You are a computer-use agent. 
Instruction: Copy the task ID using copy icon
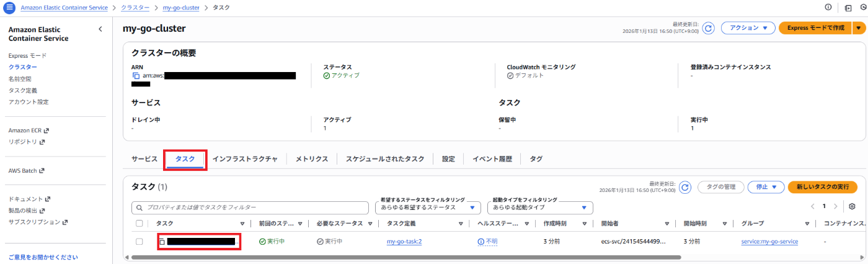click(162, 242)
